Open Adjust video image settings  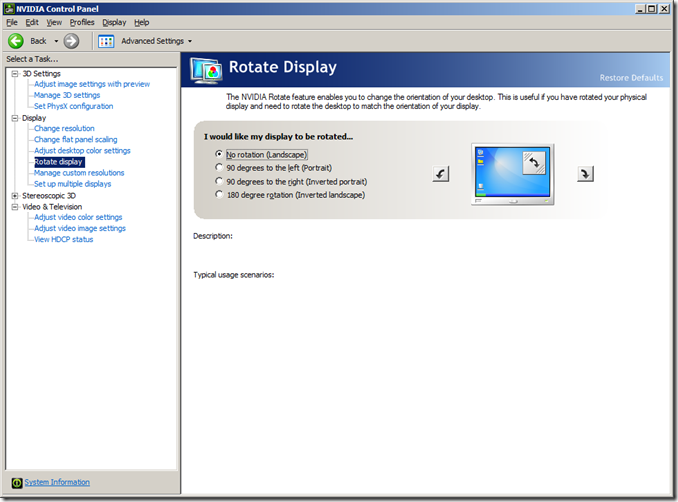80,228
